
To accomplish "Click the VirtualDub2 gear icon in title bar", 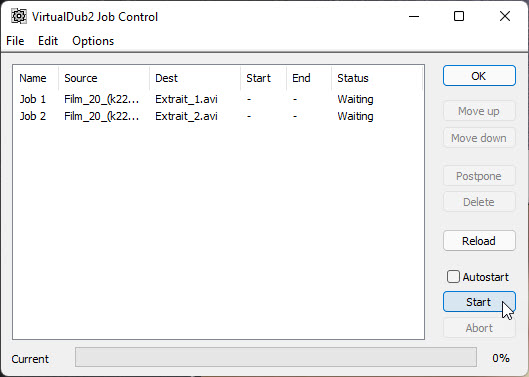I will [19, 16].
